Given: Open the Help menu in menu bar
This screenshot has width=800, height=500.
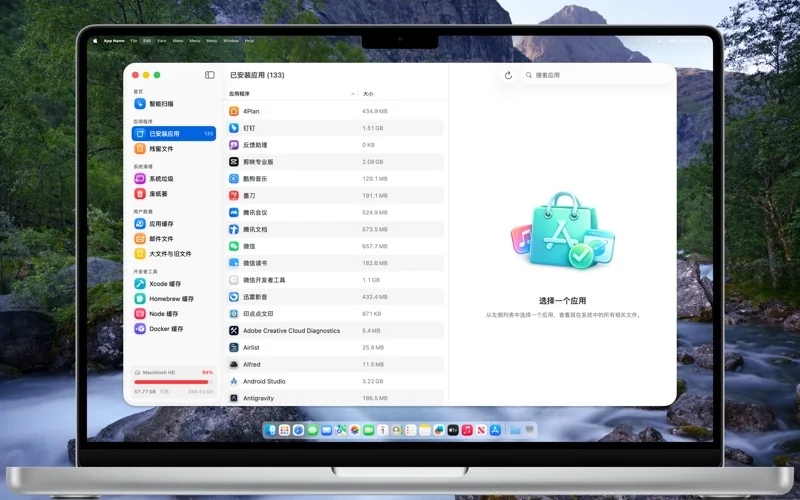Looking at the screenshot, I should (249, 40).
